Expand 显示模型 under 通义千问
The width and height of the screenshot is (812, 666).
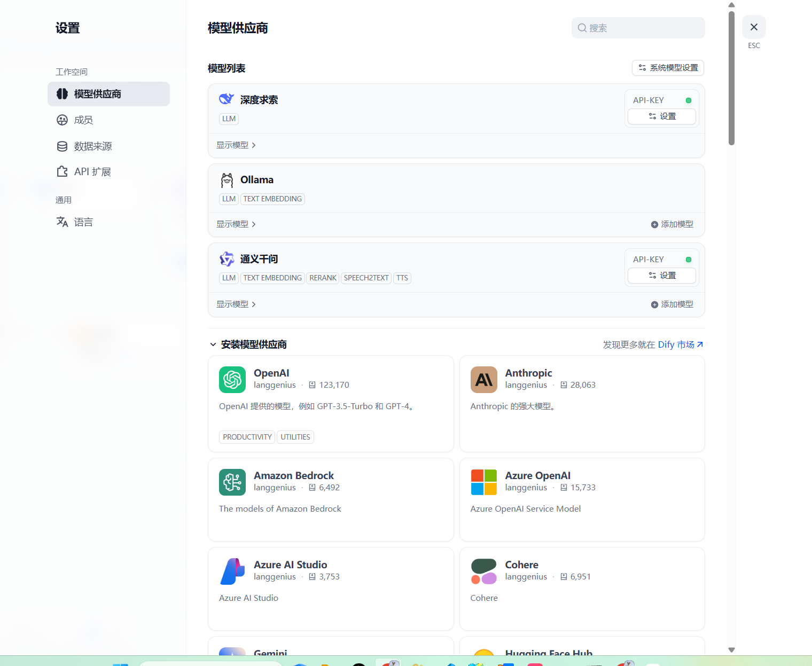tap(236, 304)
